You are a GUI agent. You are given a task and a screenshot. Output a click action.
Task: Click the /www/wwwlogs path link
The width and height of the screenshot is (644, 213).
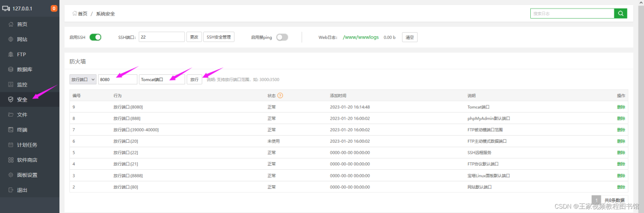click(361, 37)
